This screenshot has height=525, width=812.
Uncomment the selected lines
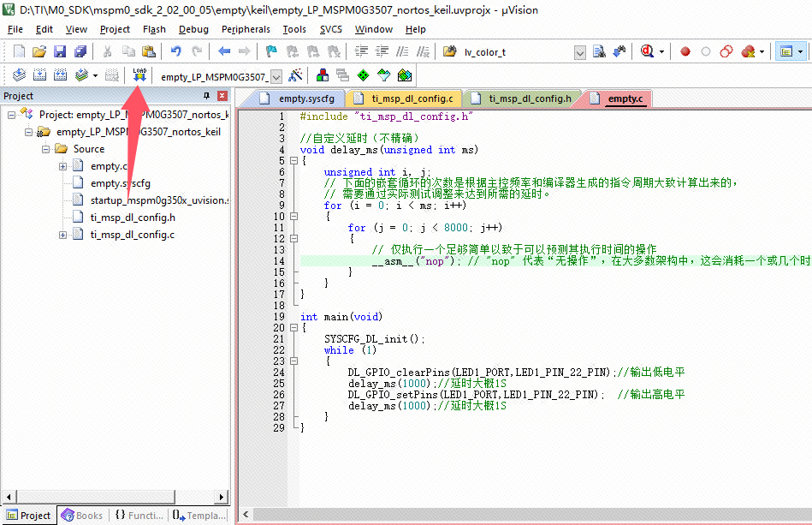423,51
